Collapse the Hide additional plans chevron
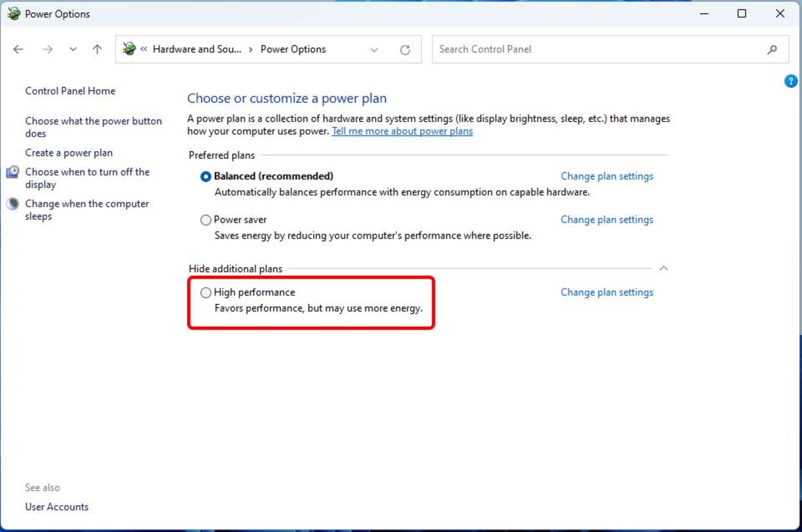802x532 pixels. pyautogui.click(x=663, y=269)
